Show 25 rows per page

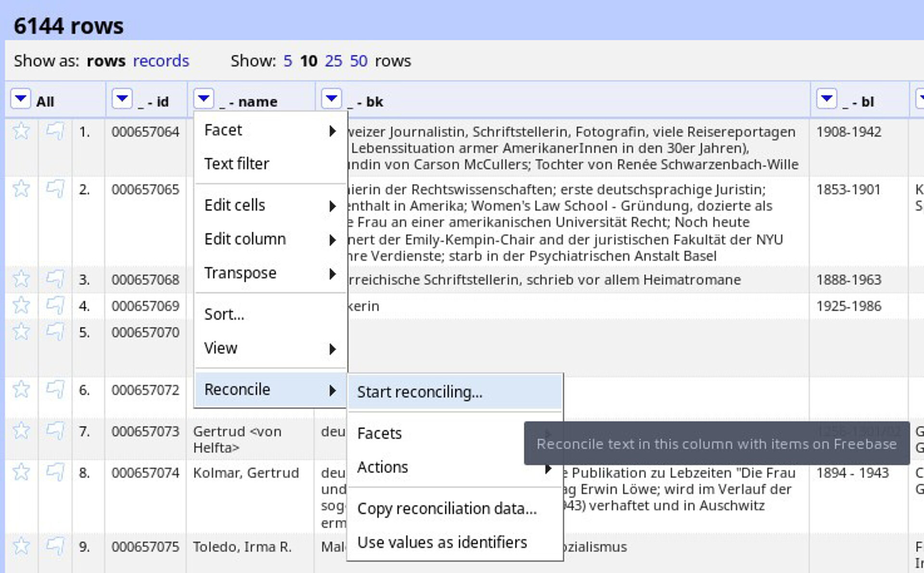tap(334, 61)
